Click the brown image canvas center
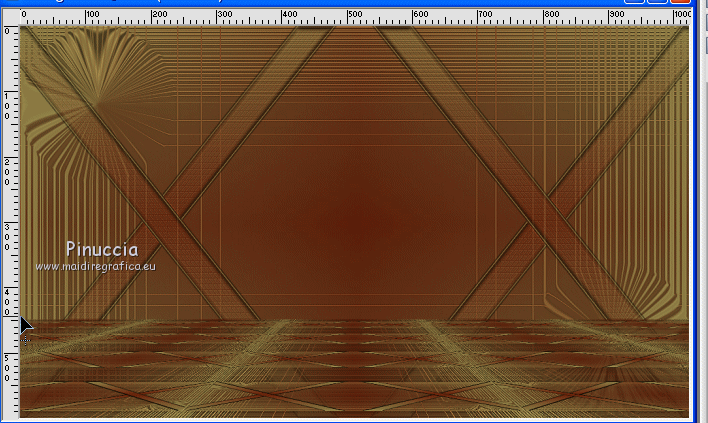 (x=354, y=222)
